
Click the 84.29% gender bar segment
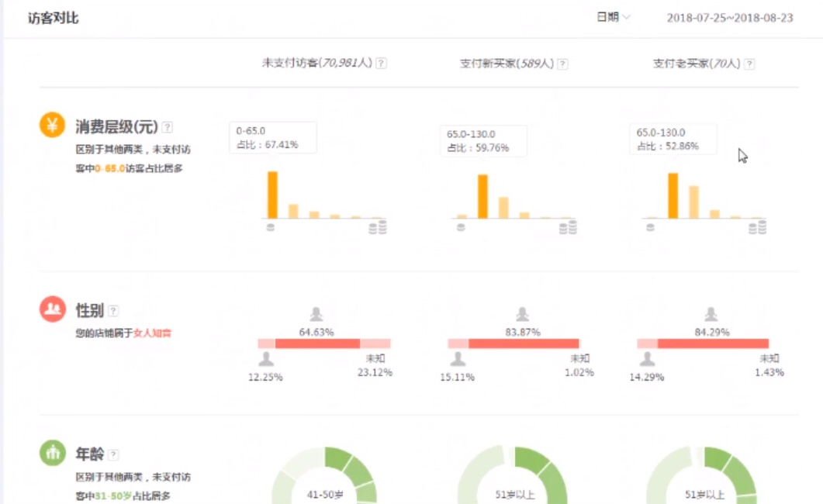(714, 343)
